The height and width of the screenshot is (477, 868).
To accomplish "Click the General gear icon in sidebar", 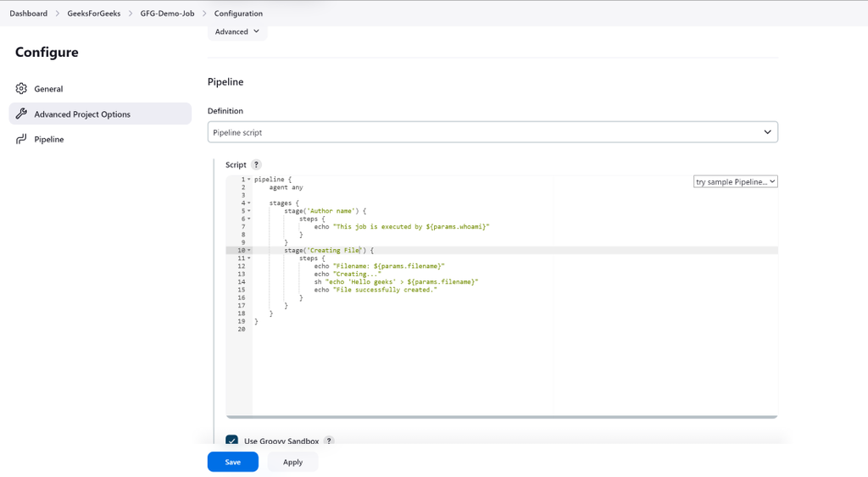I will (21, 89).
